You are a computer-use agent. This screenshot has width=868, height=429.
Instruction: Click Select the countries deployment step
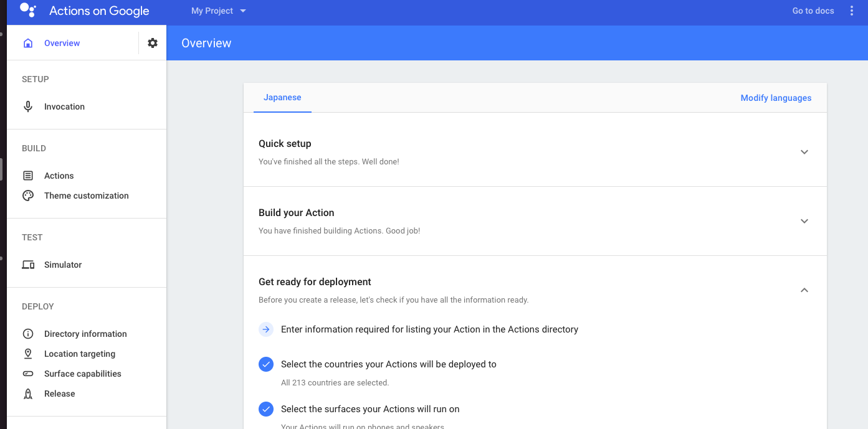click(389, 364)
